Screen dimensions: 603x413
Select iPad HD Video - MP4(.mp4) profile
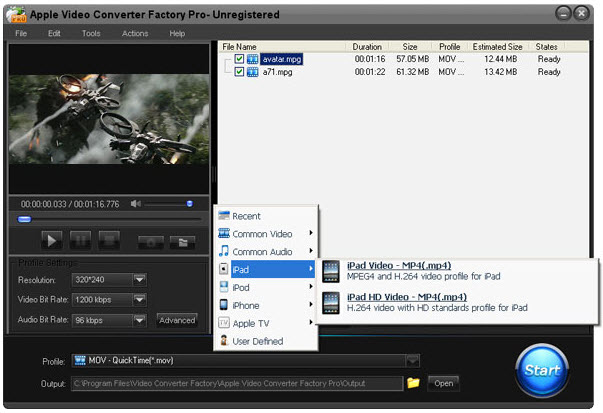click(x=406, y=297)
